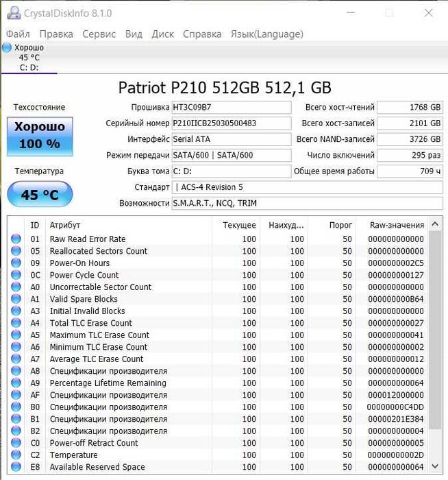Open the Сервис menu
448x480 pixels.
(x=99, y=34)
